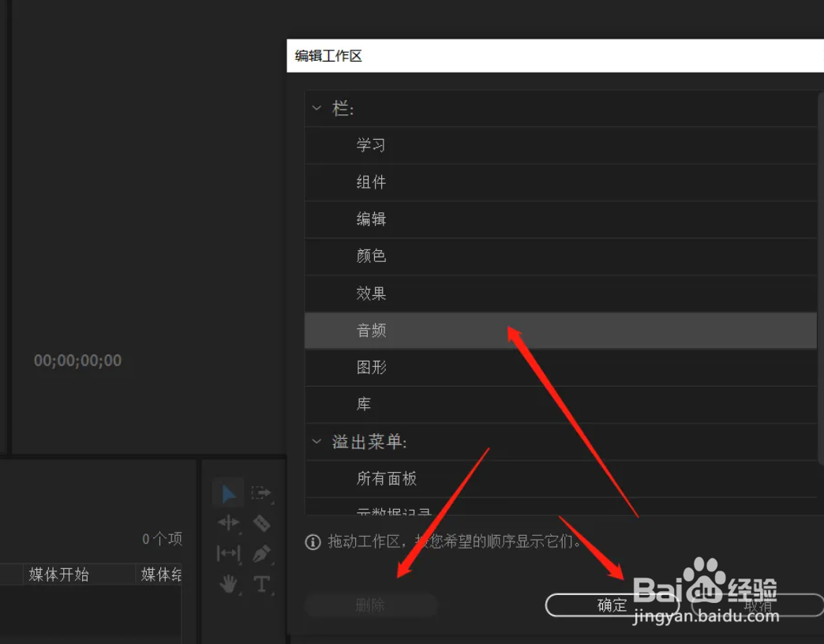The height and width of the screenshot is (644, 824).
Task: Select the Selection tool in the toolbar
Action: point(228,493)
